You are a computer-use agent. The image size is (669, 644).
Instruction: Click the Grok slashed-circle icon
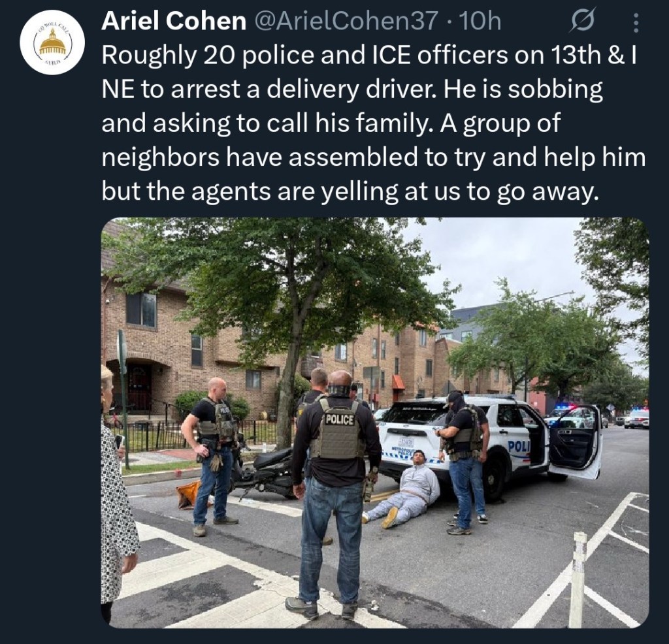click(582, 22)
